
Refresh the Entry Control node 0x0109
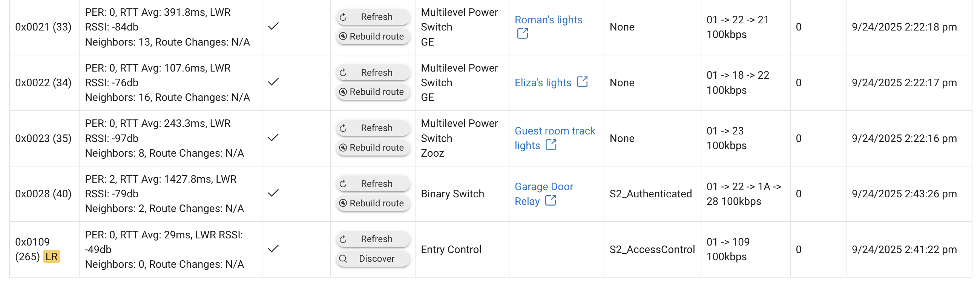tap(373, 239)
